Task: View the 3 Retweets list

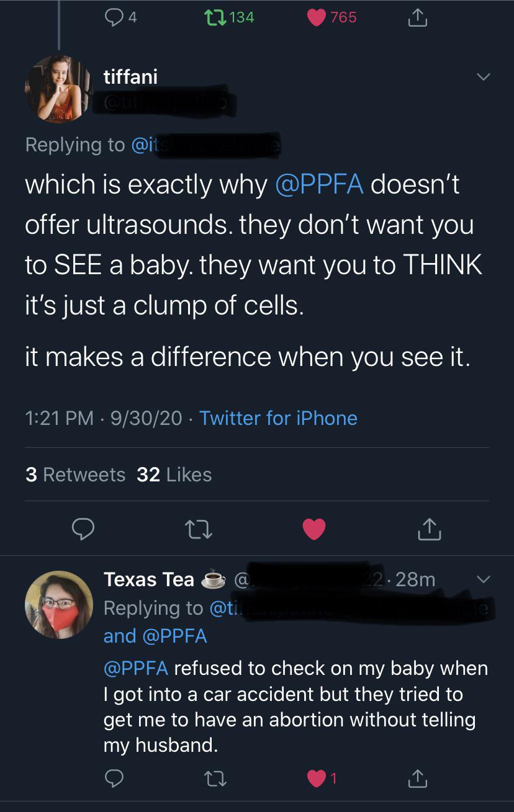Action: [x=75, y=475]
